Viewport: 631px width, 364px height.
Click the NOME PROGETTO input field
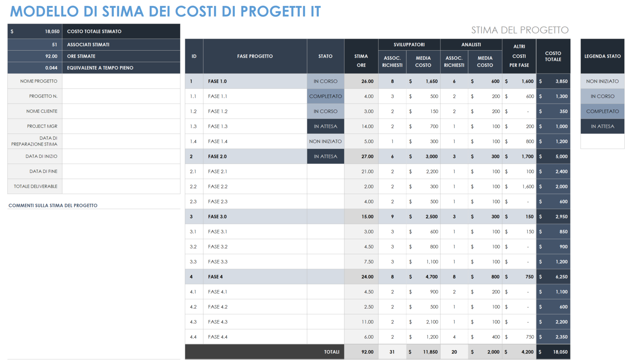pos(121,81)
